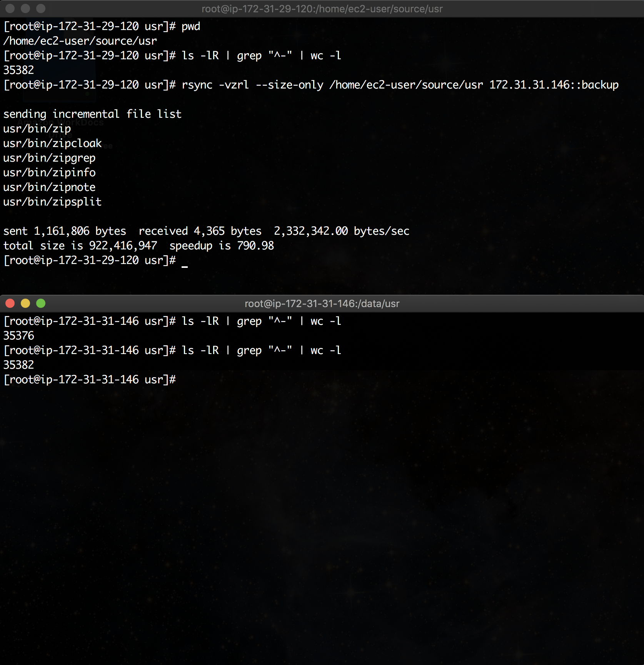Select the usr/bin/zipcloak output line

click(52, 144)
